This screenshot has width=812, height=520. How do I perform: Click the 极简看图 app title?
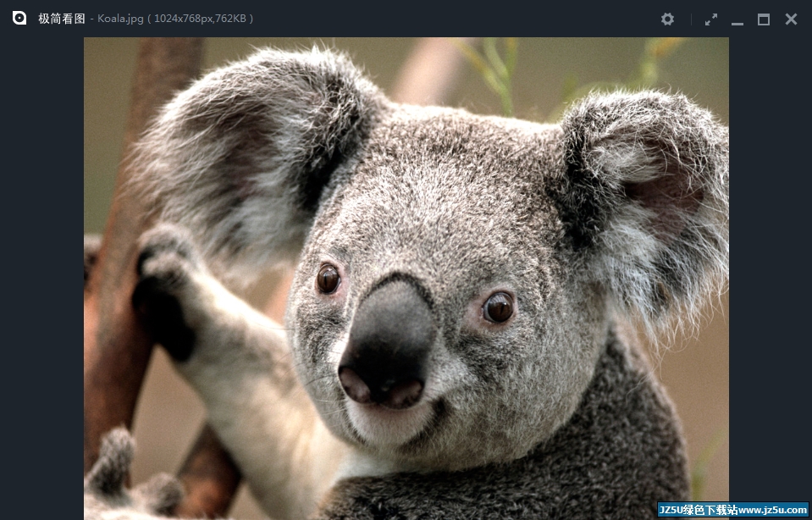pyautogui.click(x=62, y=19)
